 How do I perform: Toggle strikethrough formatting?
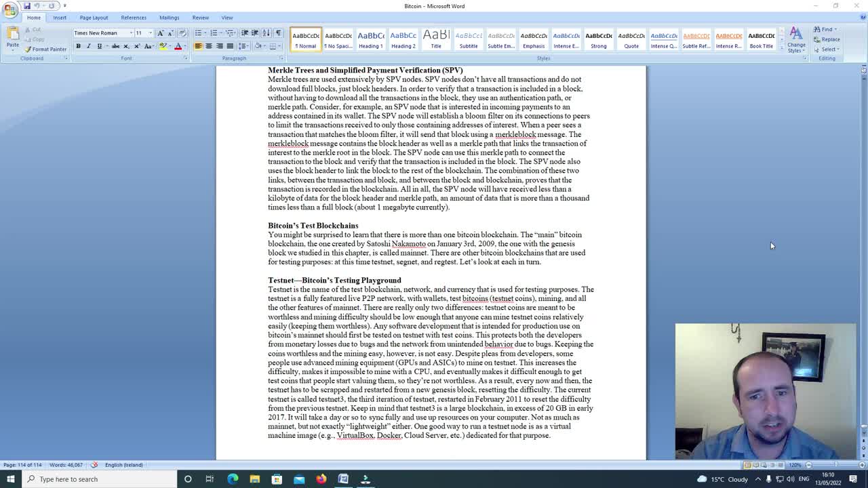(115, 46)
